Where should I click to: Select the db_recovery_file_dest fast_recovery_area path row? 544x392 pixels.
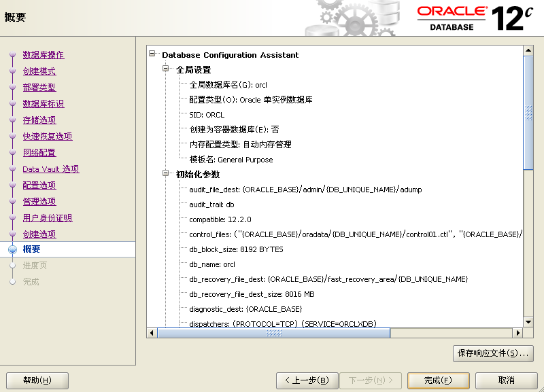coord(328,279)
